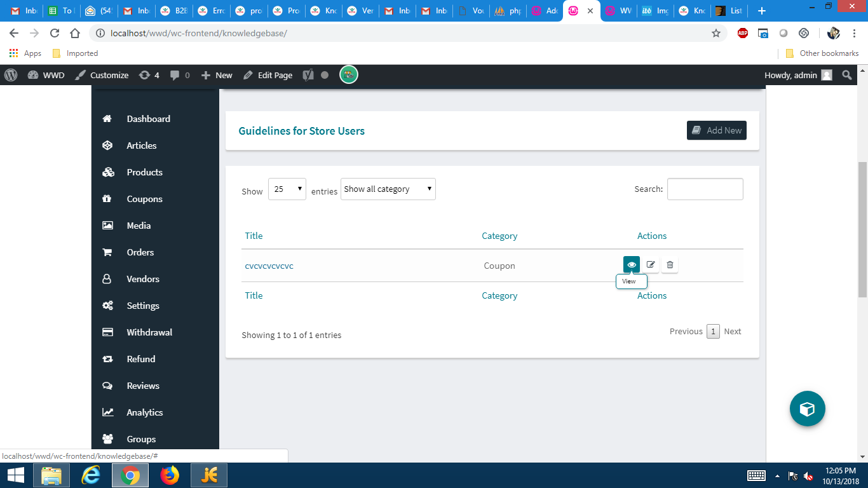The height and width of the screenshot is (488, 868).
Task: Open the comments bubble showing 0
Action: click(180, 75)
